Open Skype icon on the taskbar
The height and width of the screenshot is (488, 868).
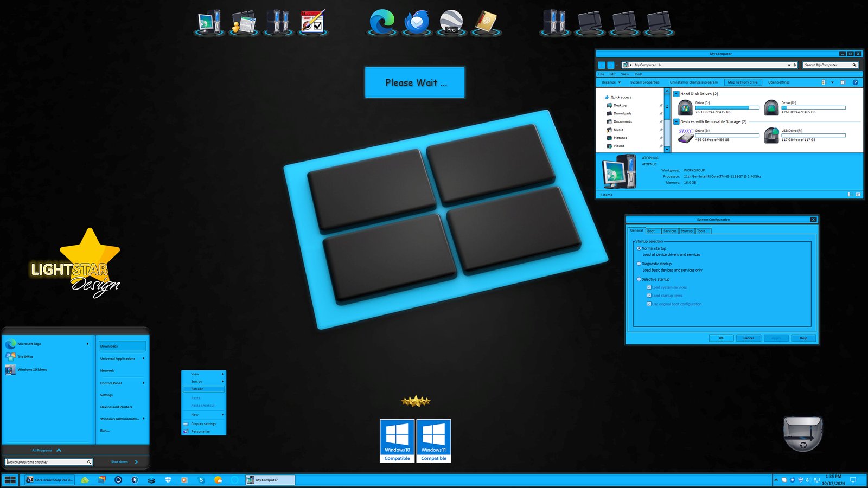coord(201,480)
